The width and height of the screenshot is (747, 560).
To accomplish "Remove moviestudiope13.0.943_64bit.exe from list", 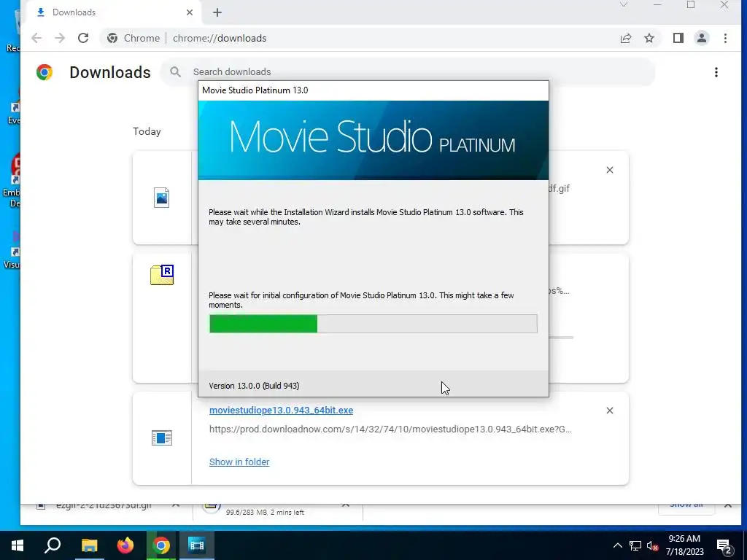I will (609, 411).
